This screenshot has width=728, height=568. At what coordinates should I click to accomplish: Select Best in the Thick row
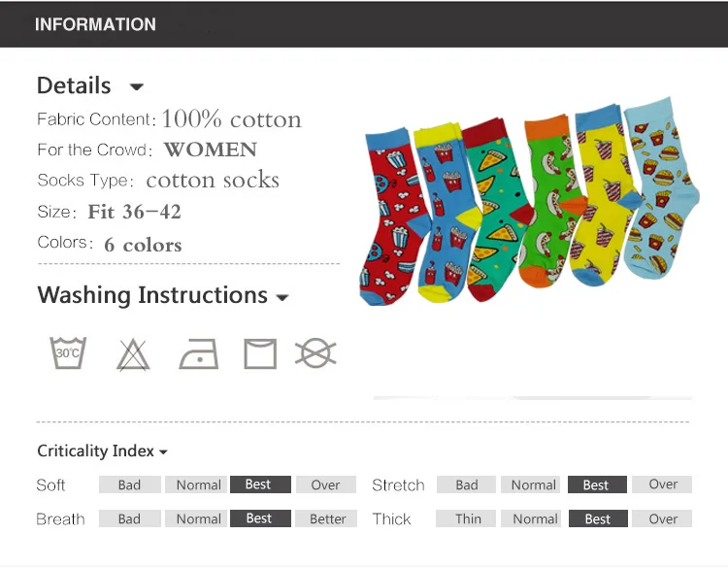pyautogui.click(x=598, y=518)
